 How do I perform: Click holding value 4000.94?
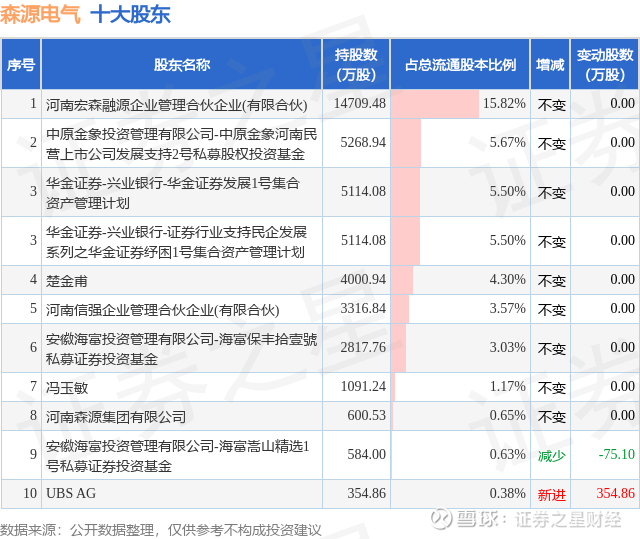363,279
